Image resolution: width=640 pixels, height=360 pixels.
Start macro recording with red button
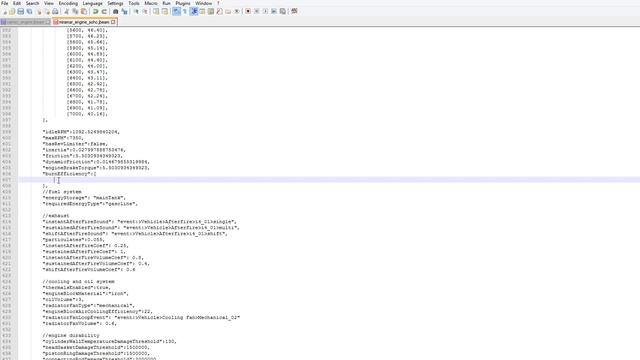click(x=248, y=11)
